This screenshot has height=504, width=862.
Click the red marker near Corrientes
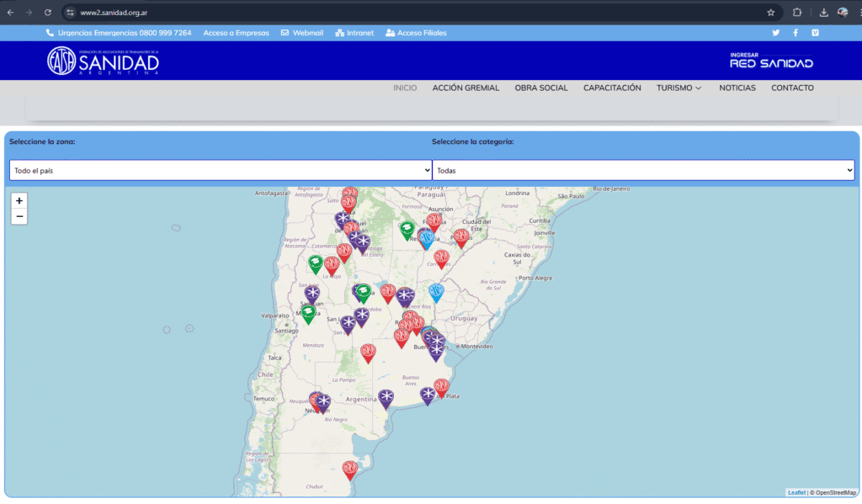[x=441, y=259]
